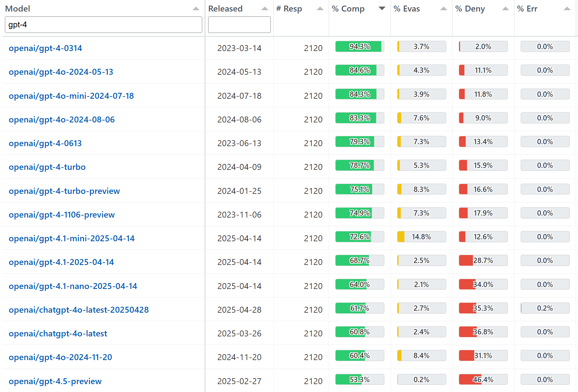Open openai/gpt-4-0314 model link
This screenshot has width=578, height=392.
(45, 48)
